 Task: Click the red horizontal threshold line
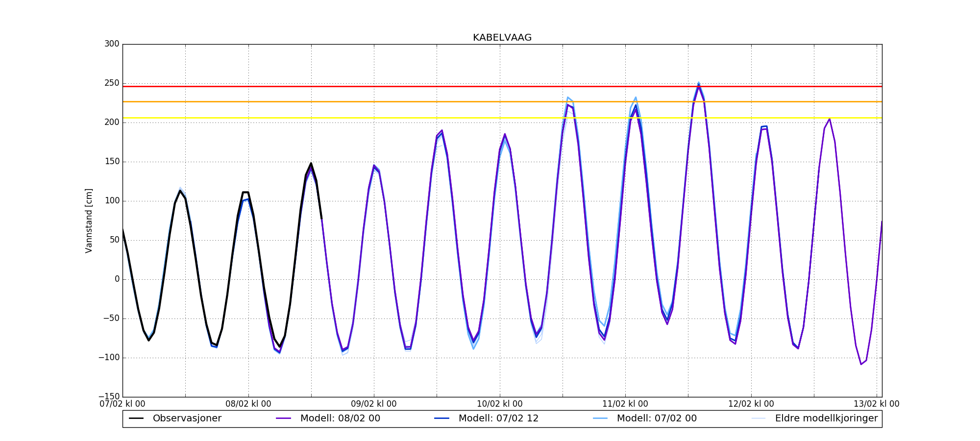[502, 87]
